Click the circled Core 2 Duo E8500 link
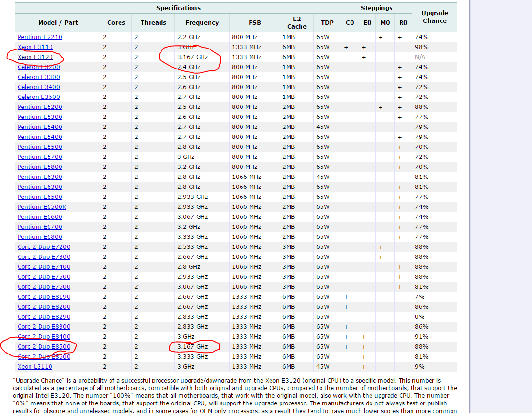The image size is (532, 413). tap(44, 347)
